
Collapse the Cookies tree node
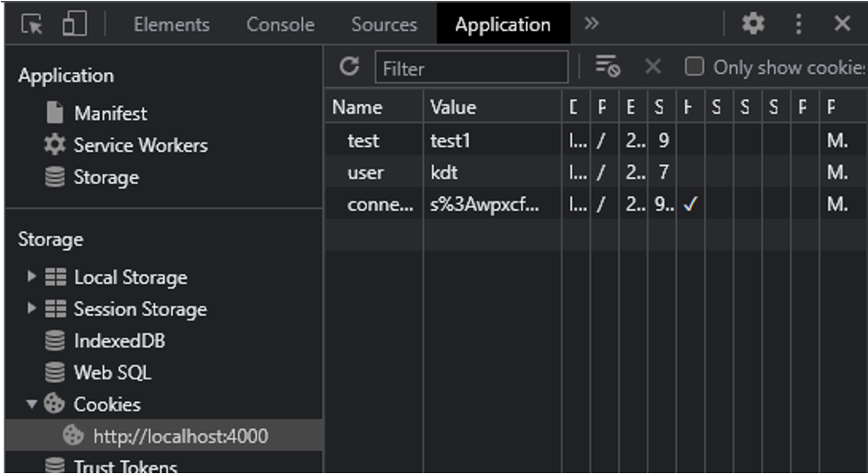[32, 404]
